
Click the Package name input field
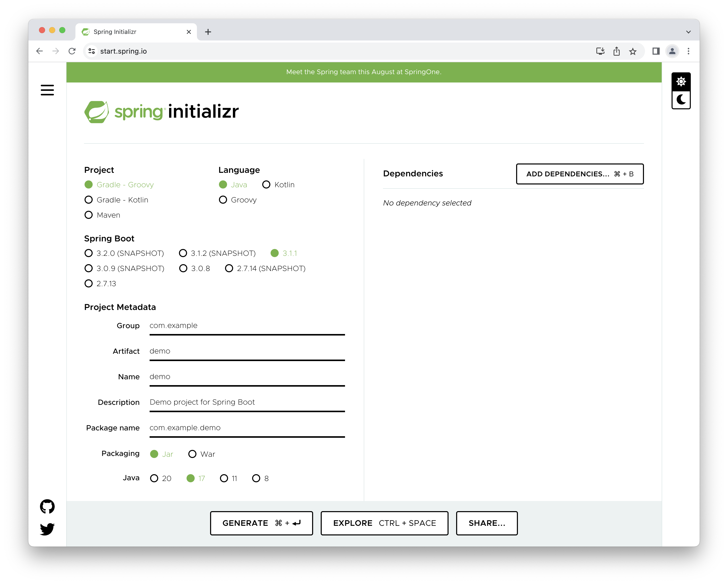tap(247, 428)
